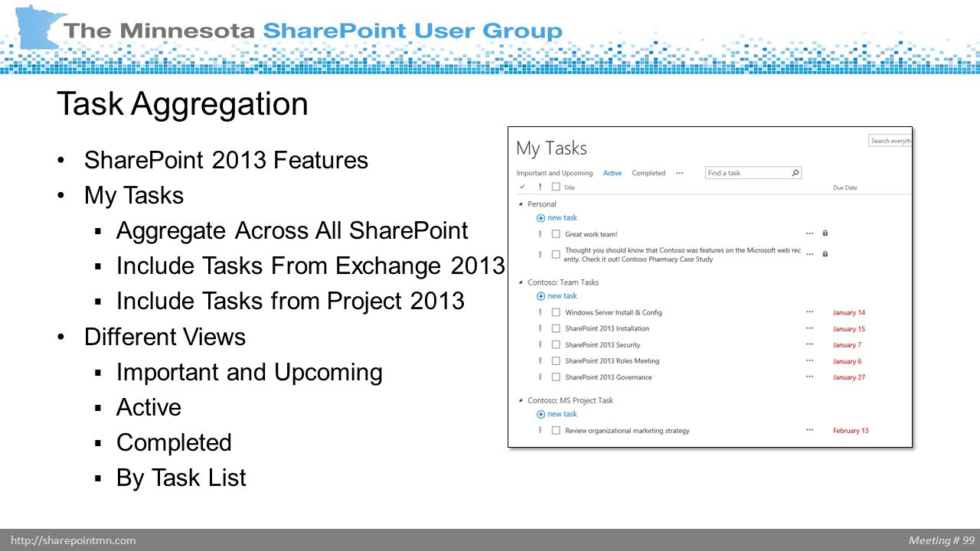The width and height of the screenshot is (980, 551).
Task: Click importance icon for Windows Server Install & Config
Action: click(x=540, y=312)
